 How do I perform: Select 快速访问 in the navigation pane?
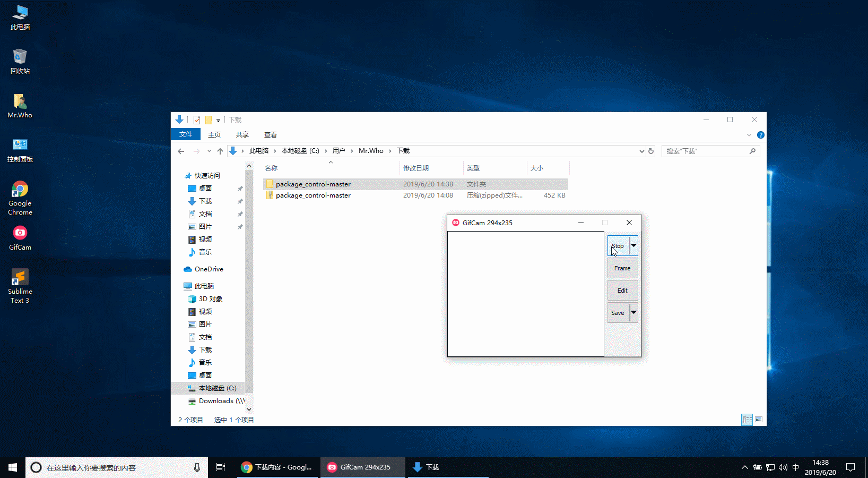tap(203, 176)
